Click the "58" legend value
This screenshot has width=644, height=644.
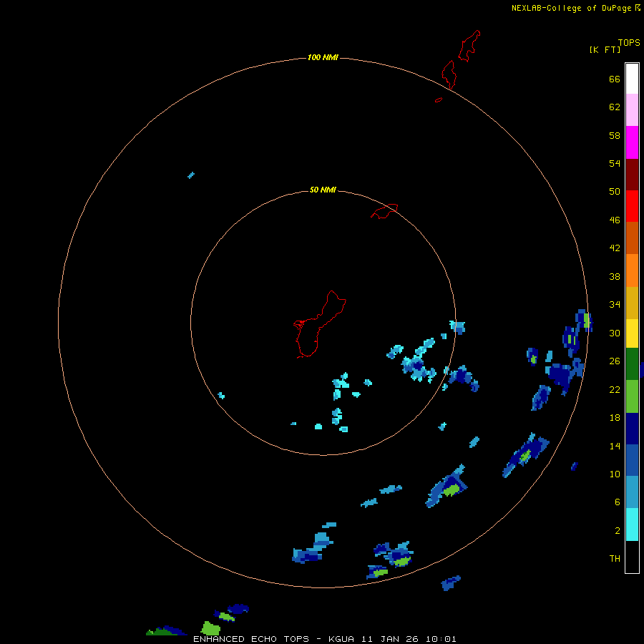coord(615,135)
